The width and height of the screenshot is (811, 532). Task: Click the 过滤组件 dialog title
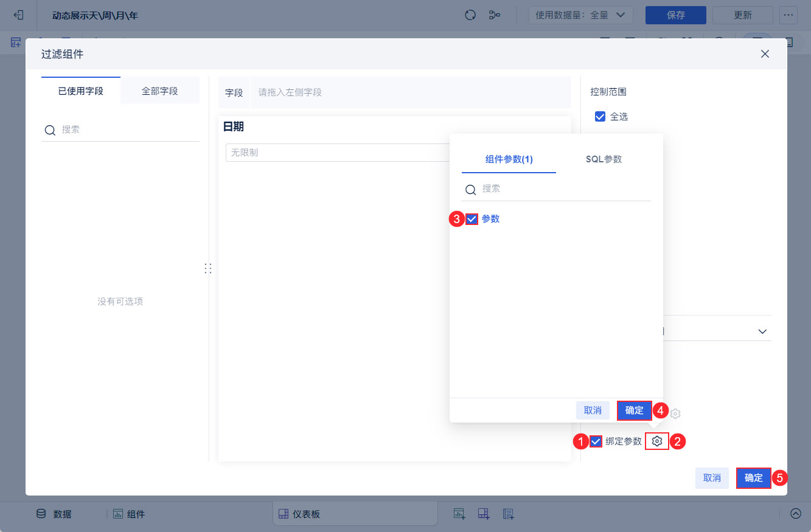63,54
